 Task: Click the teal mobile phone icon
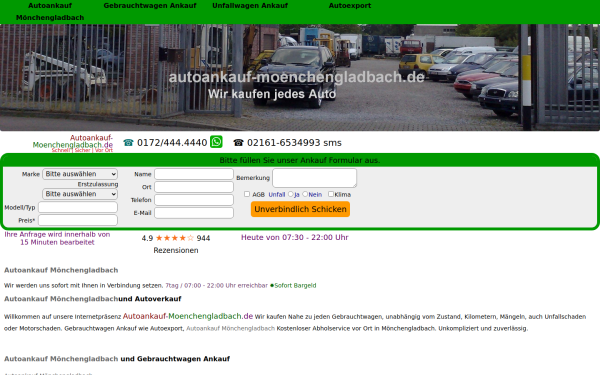(x=128, y=143)
